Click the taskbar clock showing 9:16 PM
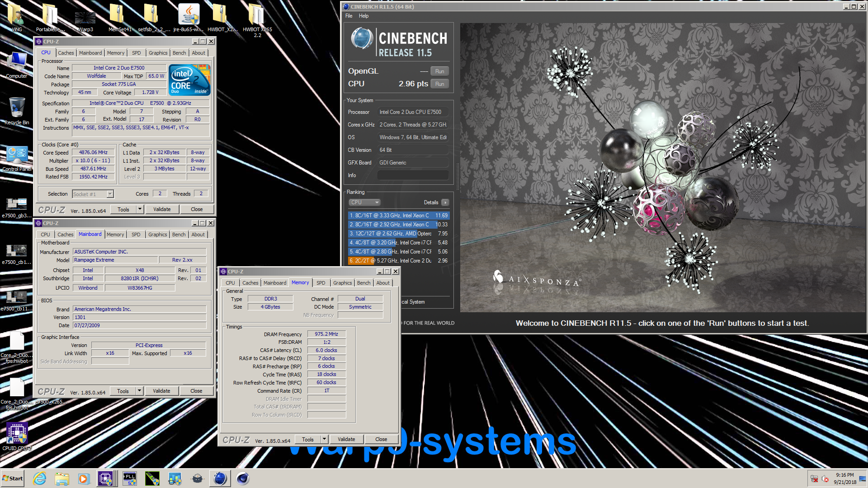The height and width of the screenshot is (488, 868). pos(845,479)
